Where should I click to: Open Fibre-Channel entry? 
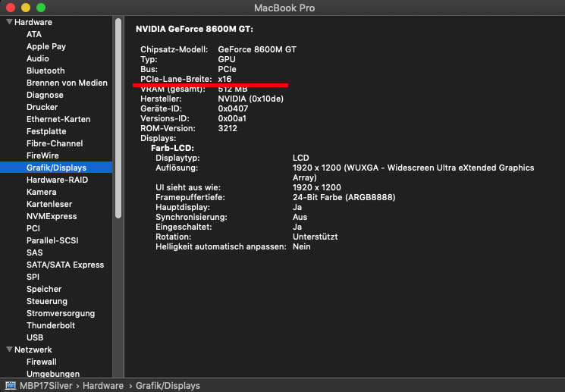pyautogui.click(x=55, y=143)
